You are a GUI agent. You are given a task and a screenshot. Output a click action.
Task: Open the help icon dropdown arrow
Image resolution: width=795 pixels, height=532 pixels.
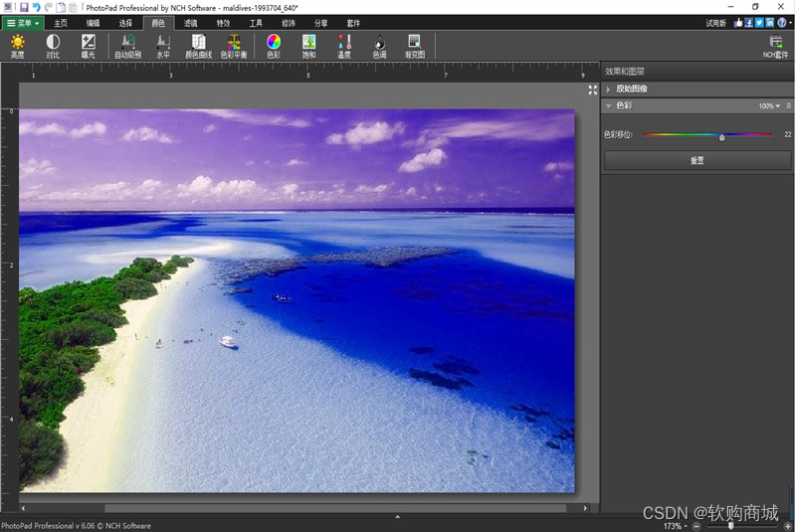790,23
